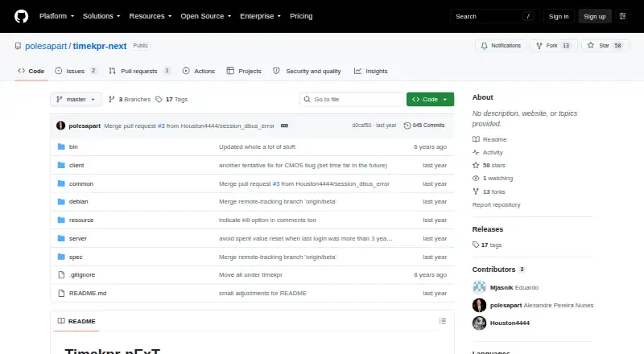View the 17 Tags link near branches
The image size is (644, 354).
tap(171, 100)
